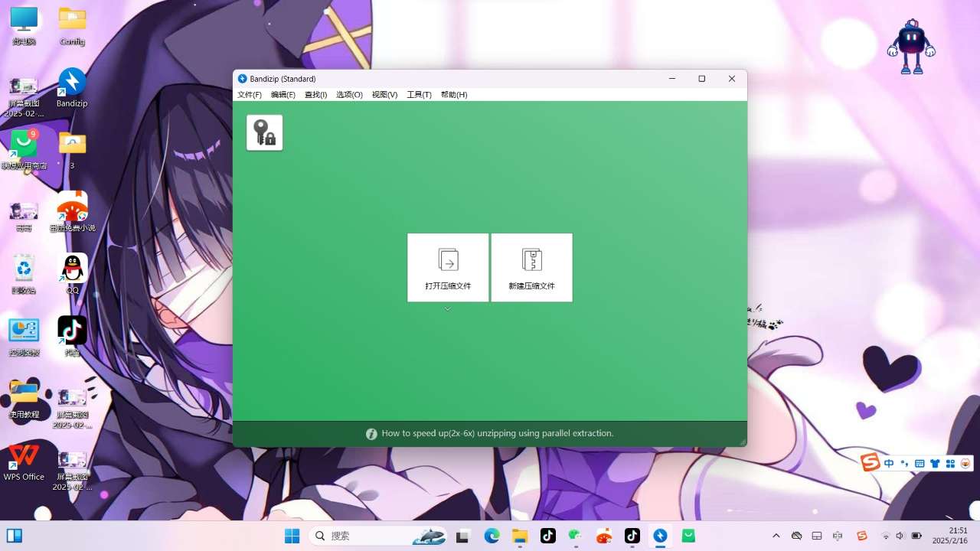Select the 联想应用商店 desktop shortcut
The height and width of the screenshot is (551, 980).
click(x=24, y=150)
